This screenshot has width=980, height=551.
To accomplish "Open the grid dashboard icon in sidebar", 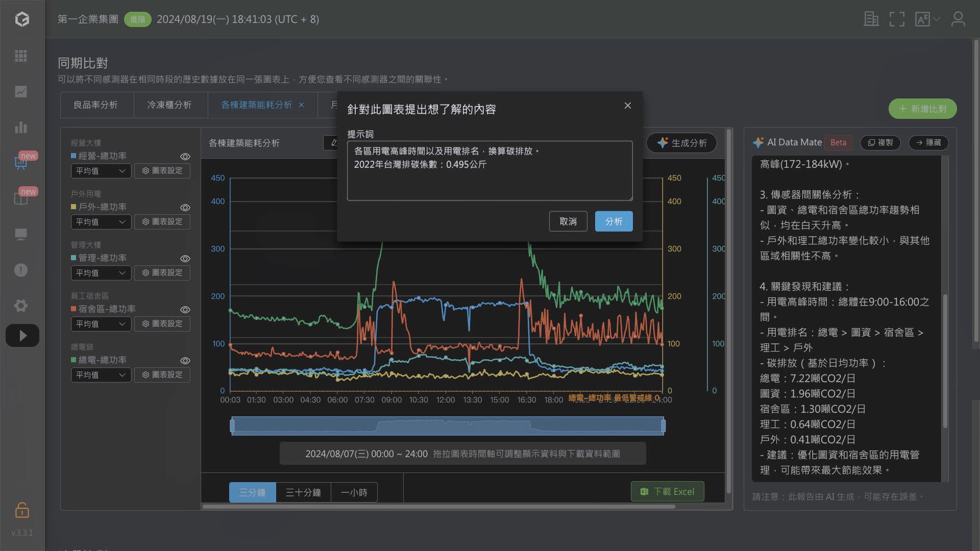I will pos(21,56).
